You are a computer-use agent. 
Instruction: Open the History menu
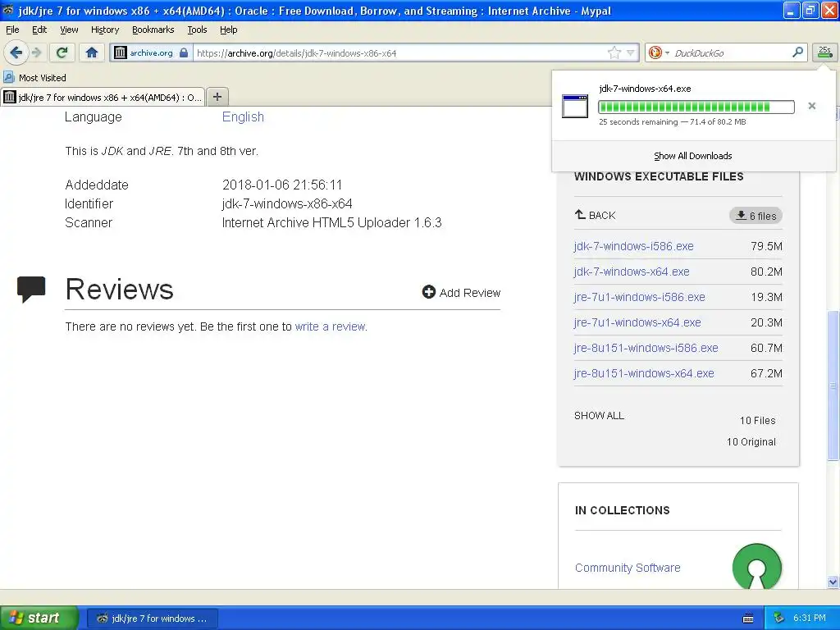105,30
